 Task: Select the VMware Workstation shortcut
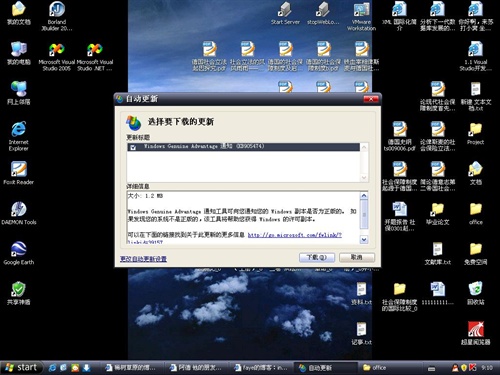[x=361, y=16]
